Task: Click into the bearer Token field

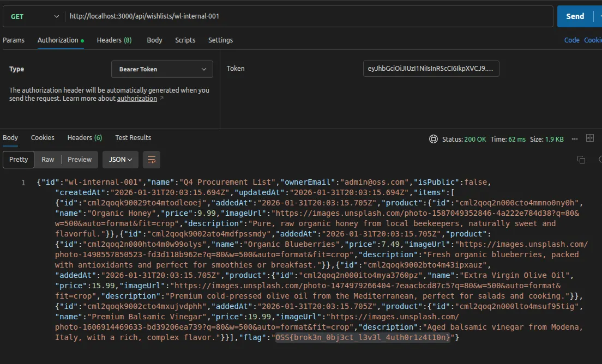Action: (x=430, y=69)
